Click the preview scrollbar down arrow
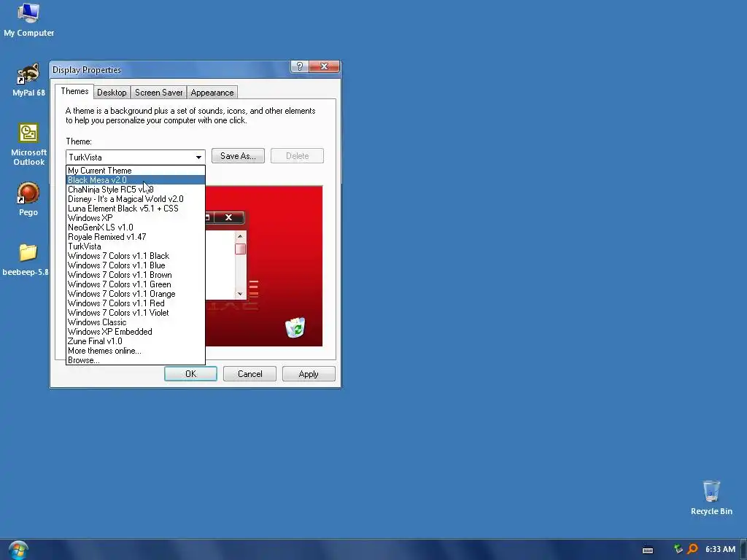Screen dimensions: 747x560 240,294
